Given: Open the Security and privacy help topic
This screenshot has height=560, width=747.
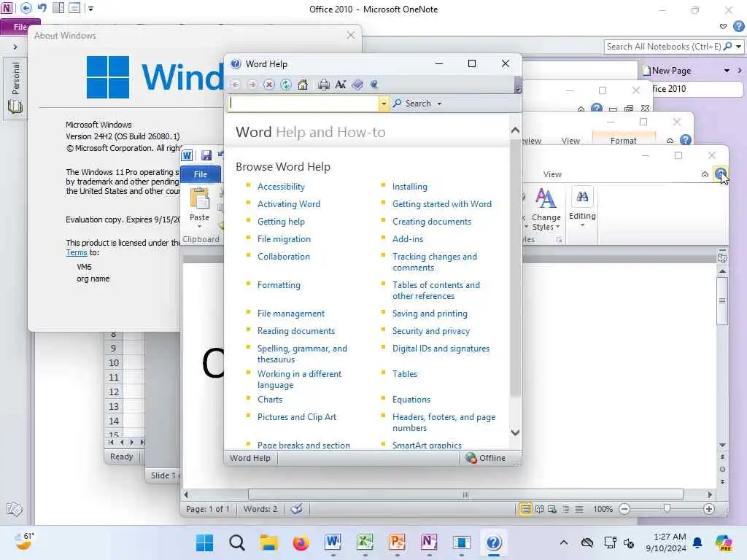Looking at the screenshot, I should coord(430,331).
